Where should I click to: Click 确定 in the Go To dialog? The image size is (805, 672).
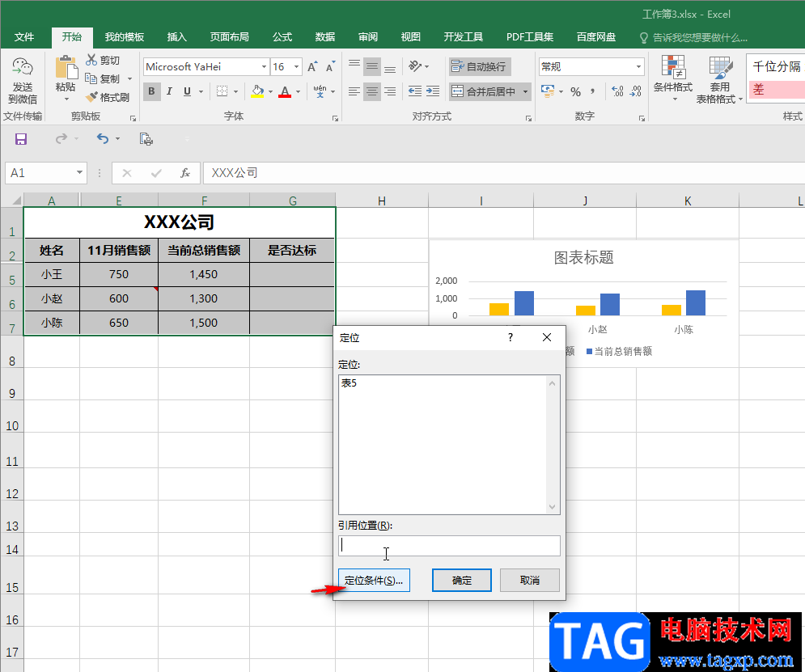coord(461,580)
